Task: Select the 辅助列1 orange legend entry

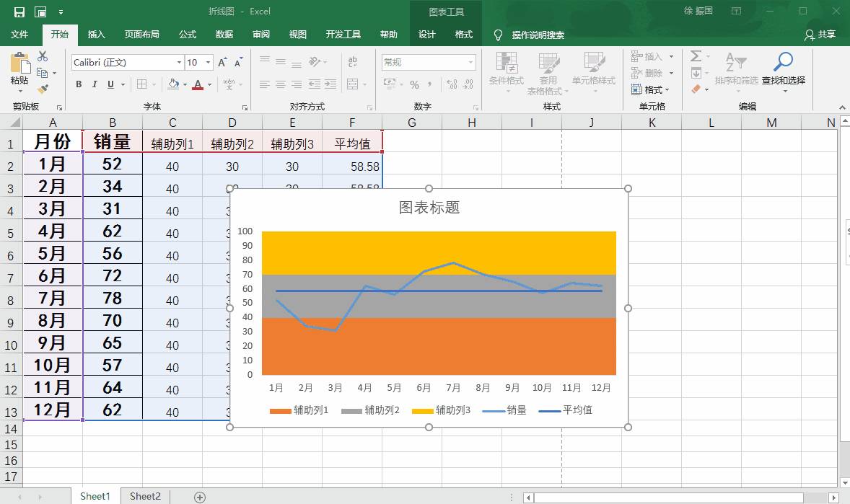Action: pyautogui.click(x=299, y=410)
